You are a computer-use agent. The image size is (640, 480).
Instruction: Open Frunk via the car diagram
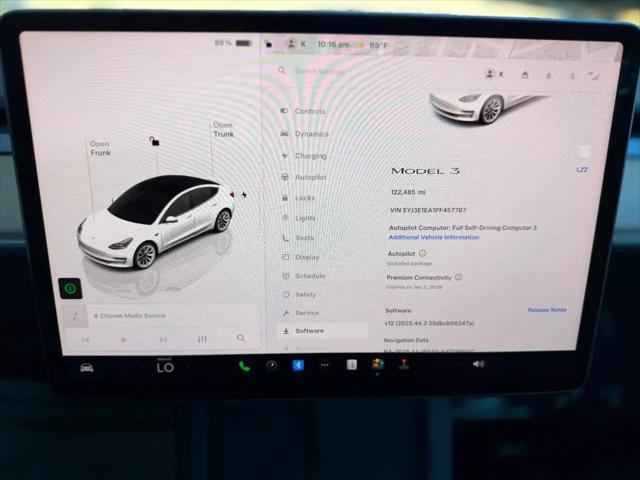100,148
